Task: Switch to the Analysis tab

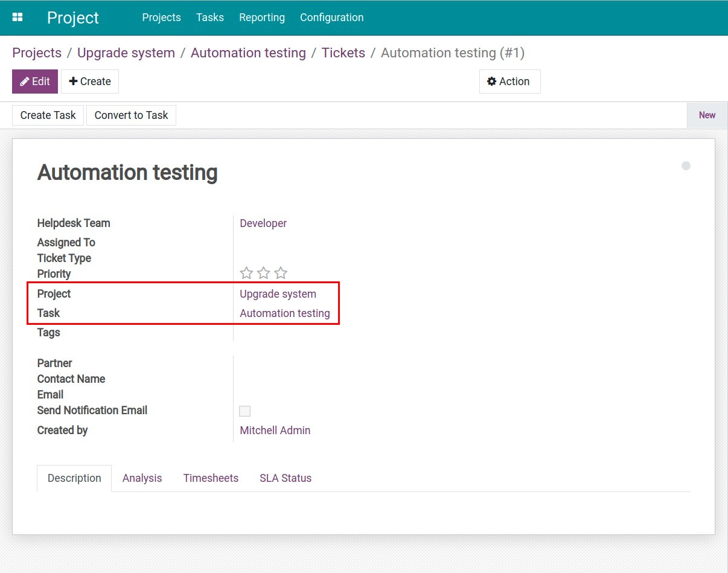Action: coord(142,478)
